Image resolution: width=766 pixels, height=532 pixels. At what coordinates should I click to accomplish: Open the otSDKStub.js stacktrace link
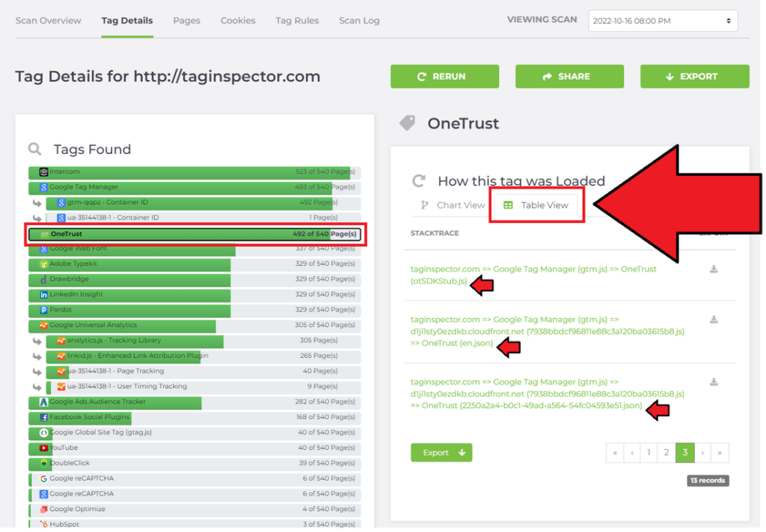[x=533, y=275]
